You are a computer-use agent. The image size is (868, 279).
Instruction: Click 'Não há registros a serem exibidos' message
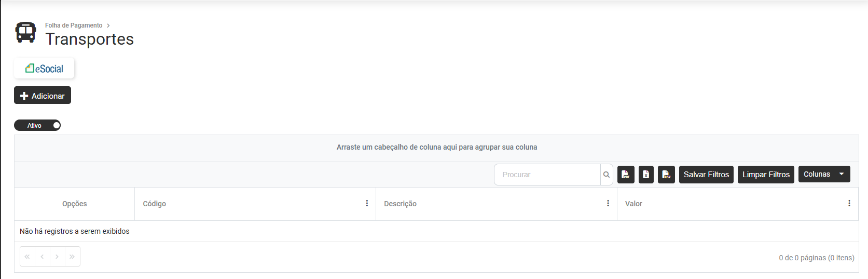[75, 231]
